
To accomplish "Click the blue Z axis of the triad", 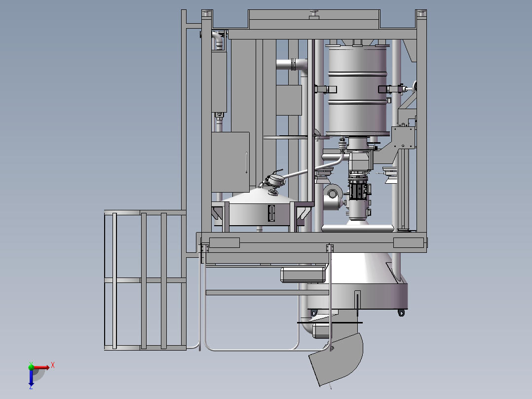I will (x=31, y=377).
